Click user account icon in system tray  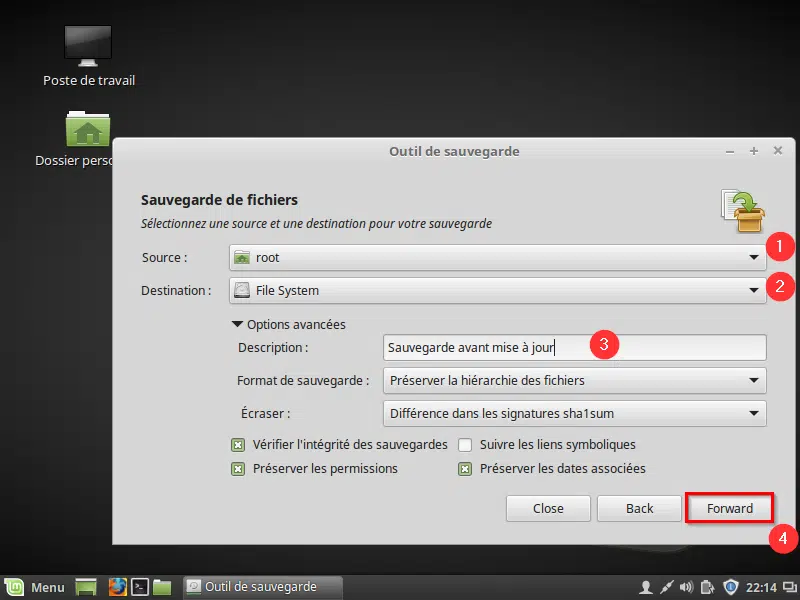(646, 588)
